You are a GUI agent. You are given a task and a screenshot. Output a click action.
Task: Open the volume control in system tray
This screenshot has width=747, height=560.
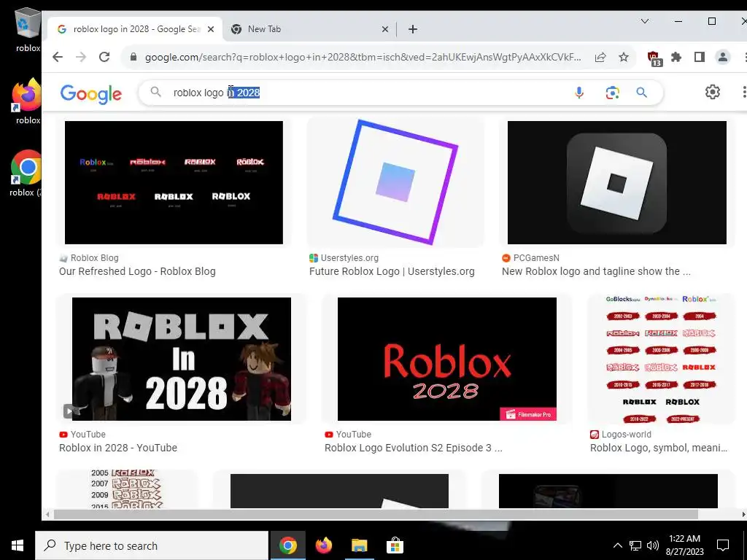pos(653,545)
